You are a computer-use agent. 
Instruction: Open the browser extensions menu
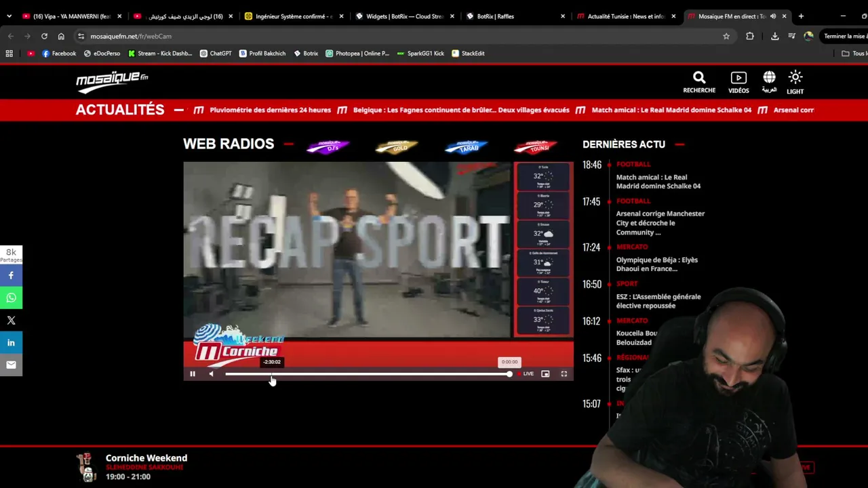point(750,36)
